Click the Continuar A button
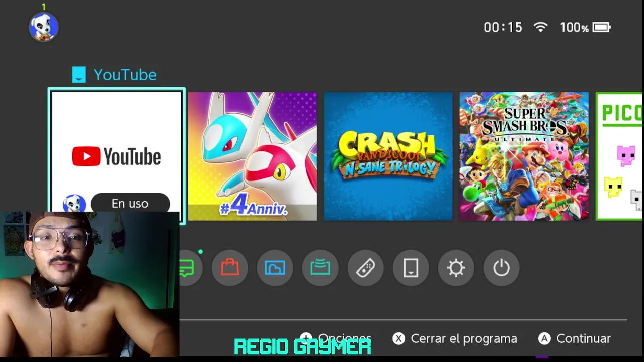The width and height of the screenshot is (644, 362). point(575,338)
